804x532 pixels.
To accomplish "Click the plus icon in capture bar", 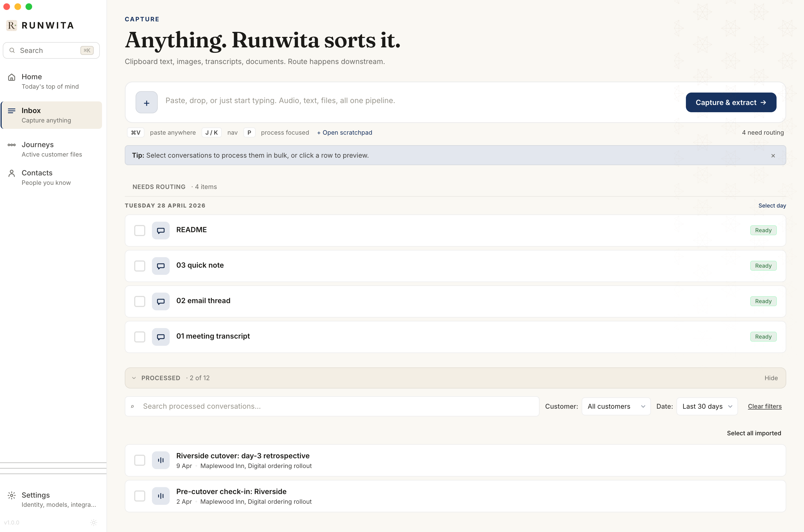I will (146, 102).
